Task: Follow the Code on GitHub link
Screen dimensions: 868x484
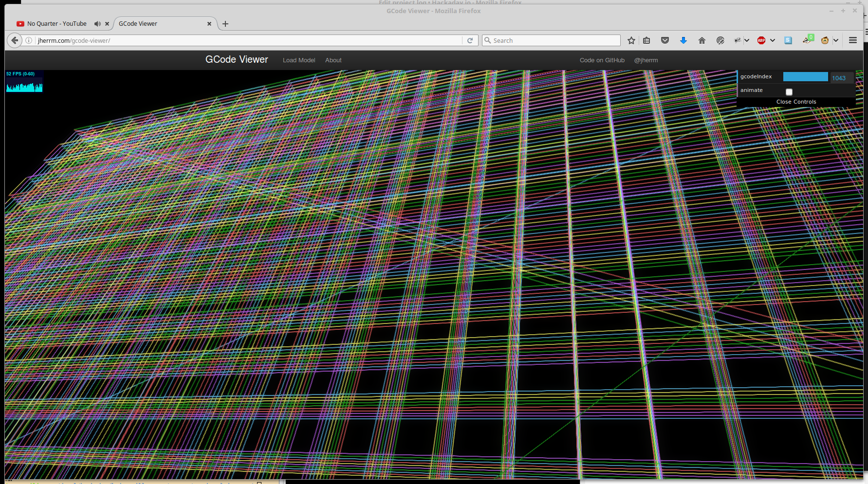Action: (x=602, y=60)
